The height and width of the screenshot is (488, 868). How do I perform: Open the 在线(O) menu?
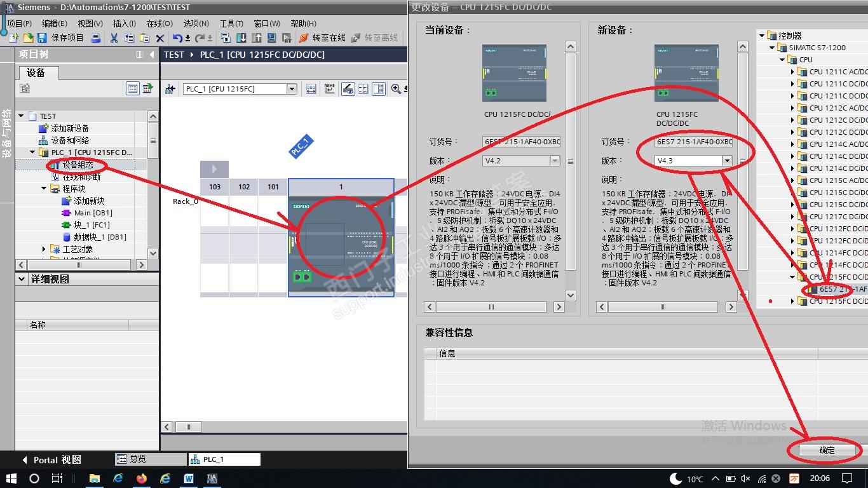click(x=159, y=24)
